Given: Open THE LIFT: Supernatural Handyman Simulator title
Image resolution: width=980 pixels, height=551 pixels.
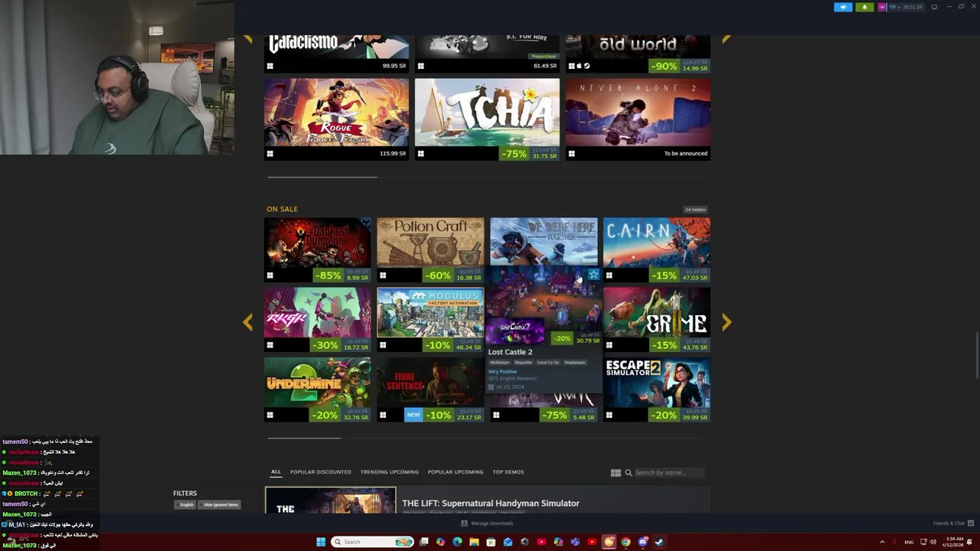Looking at the screenshot, I should point(491,503).
